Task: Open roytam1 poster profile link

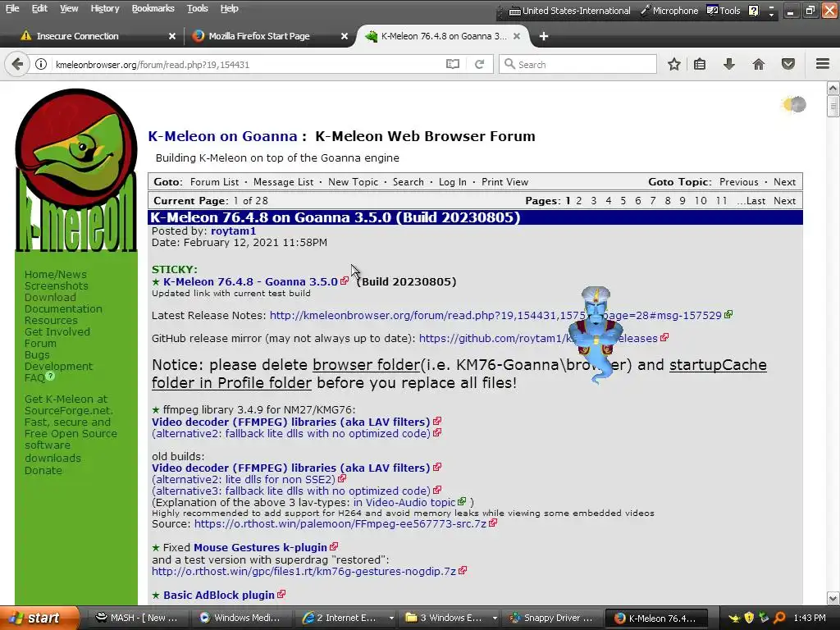Action: point(233,231)
